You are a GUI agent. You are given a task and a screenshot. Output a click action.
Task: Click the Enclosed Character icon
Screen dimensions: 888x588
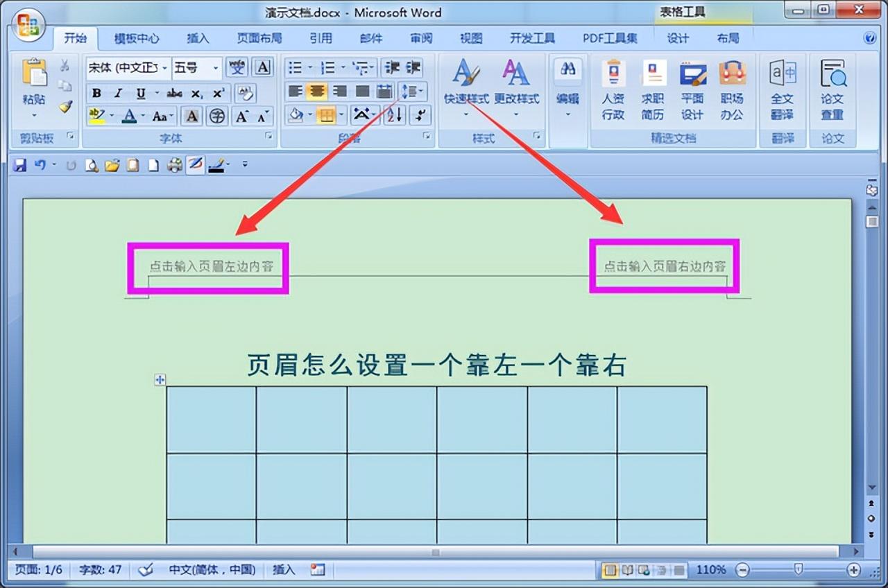[217, 116]
